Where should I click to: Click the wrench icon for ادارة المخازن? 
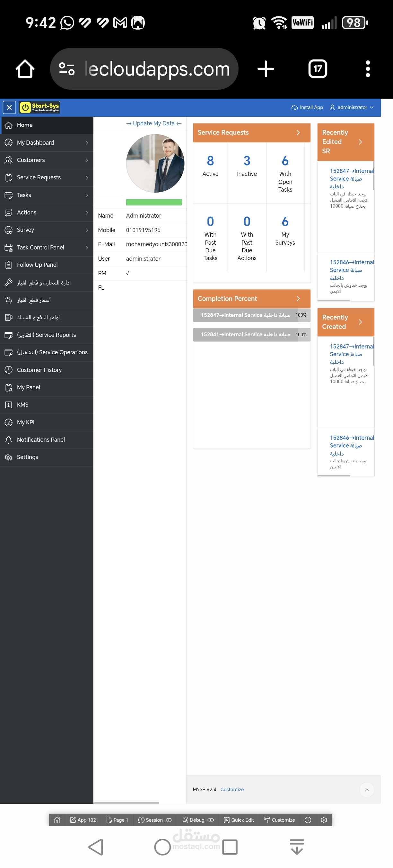[x=8, y=282]
